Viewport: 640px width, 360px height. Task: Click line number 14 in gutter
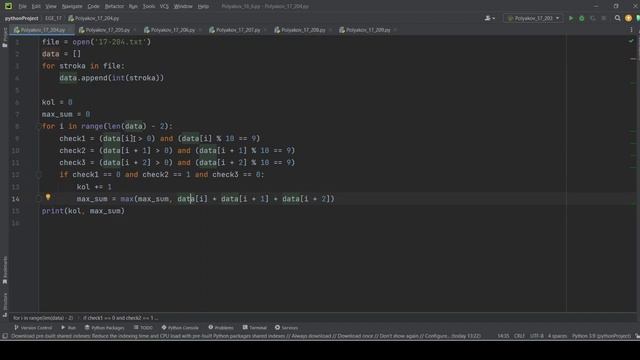pos(16,199)
